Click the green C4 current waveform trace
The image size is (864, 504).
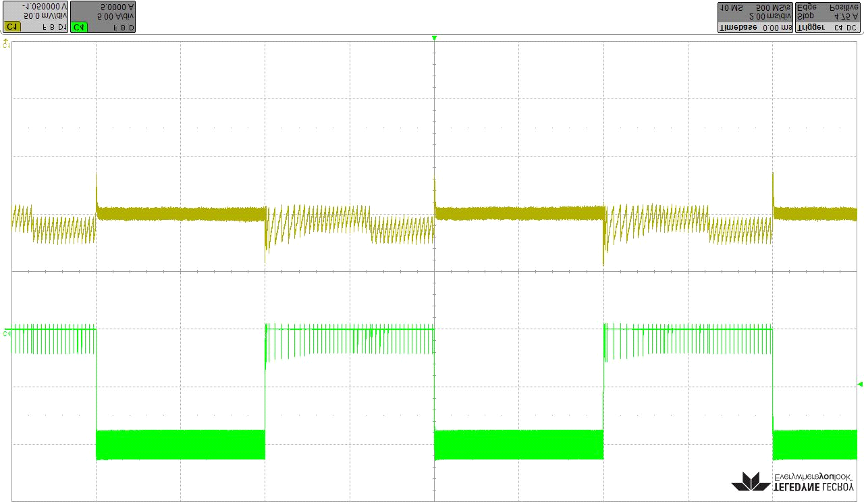click(181, 445)
